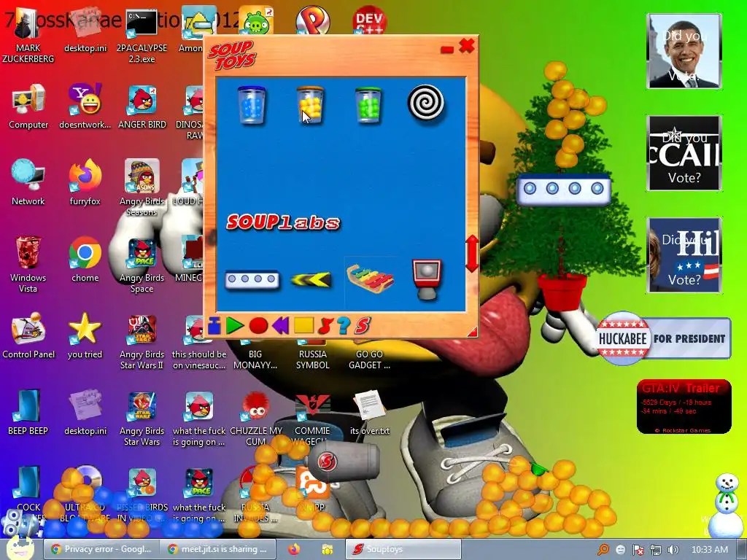
Task: Select the yellow balls jar toy
Action: 309,105
